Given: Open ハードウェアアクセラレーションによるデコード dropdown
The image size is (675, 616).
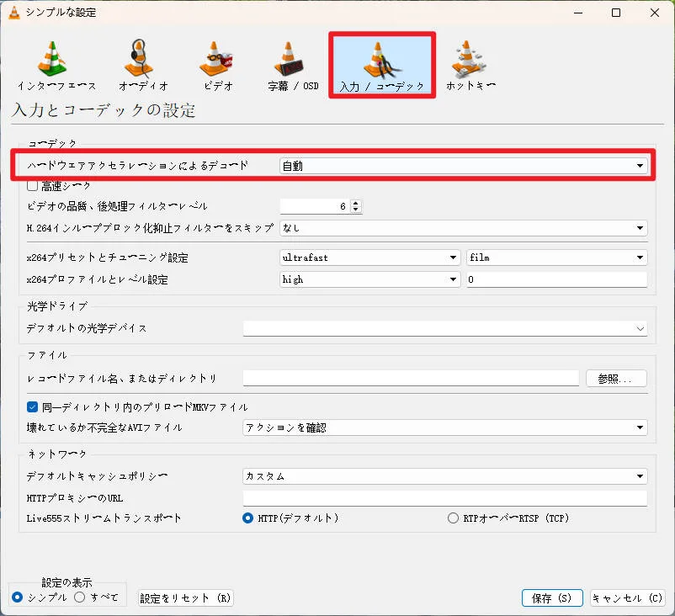Looking at the screenshot, I should point(464,166).
